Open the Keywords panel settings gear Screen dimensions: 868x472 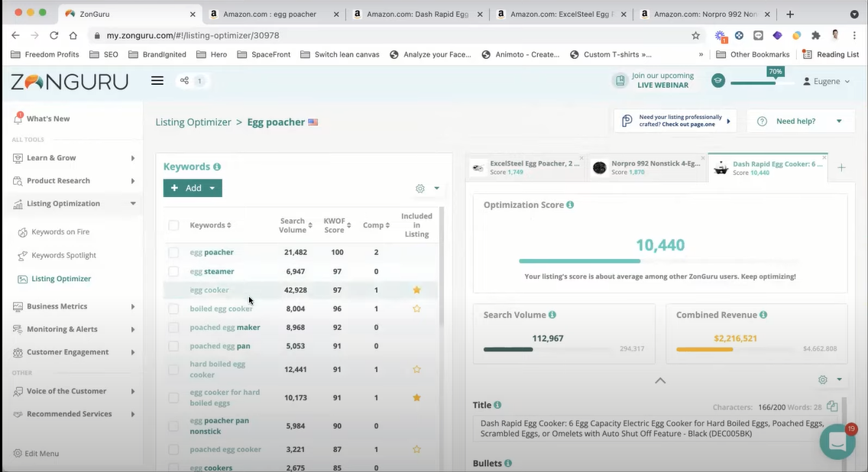click(x=420, y=189)
